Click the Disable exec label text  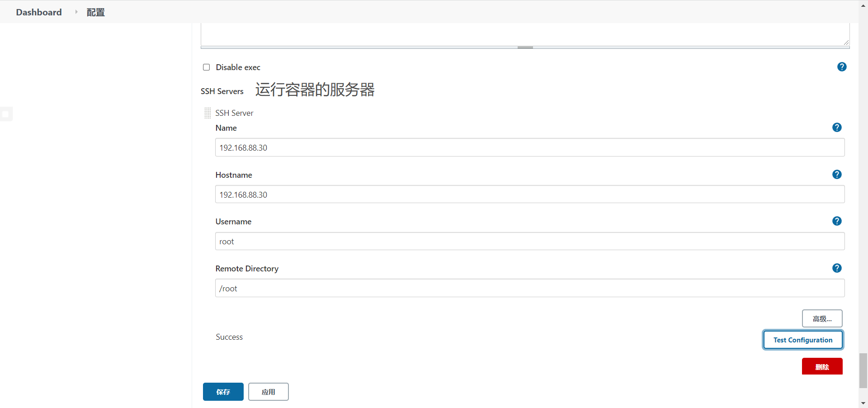click(238, 67)
